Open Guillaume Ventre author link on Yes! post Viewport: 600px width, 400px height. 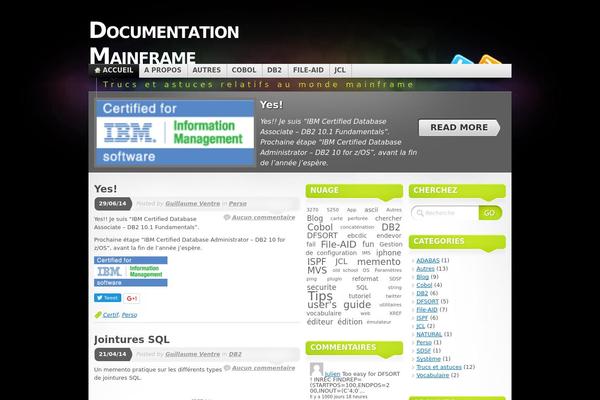192,204
